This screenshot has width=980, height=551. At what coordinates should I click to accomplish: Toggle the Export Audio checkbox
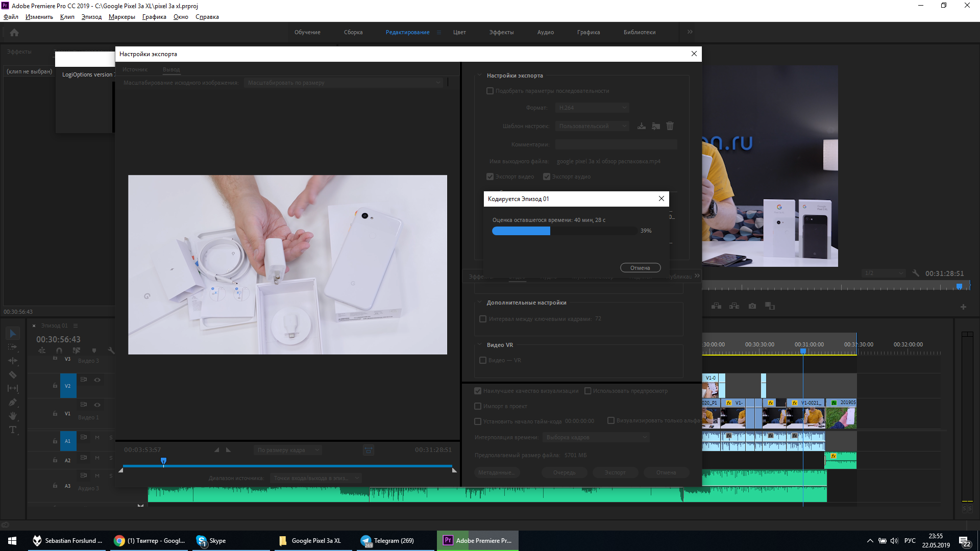[547, 177]
